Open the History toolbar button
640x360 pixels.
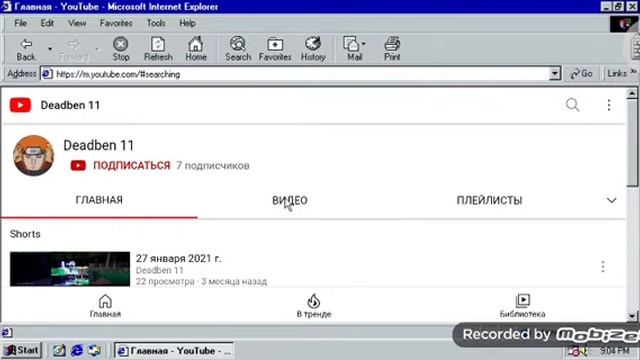click(313, 49)
